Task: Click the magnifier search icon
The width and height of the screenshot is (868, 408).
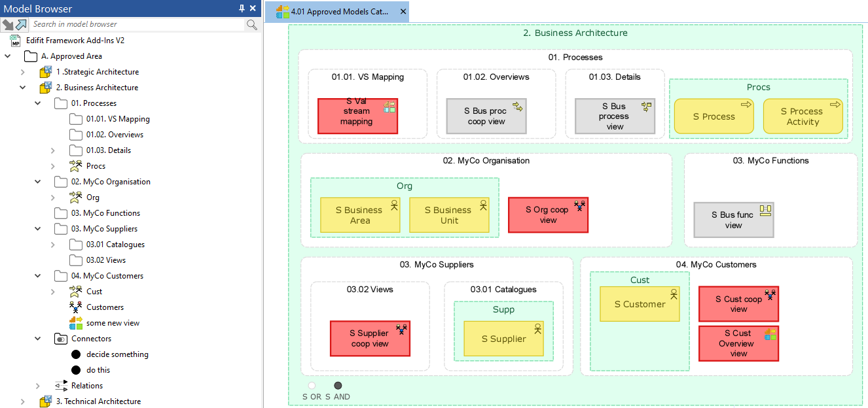Action: click(x=251, y=24)
